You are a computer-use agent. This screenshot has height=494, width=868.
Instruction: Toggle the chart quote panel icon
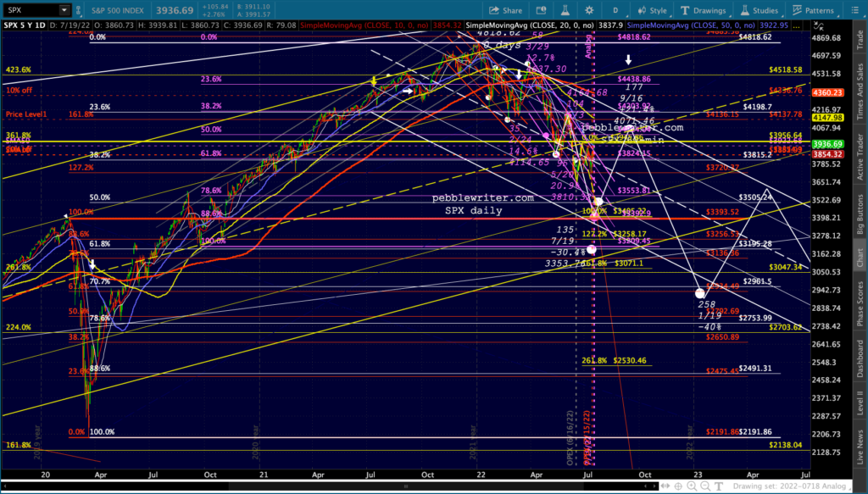click(x=541, y=10)
